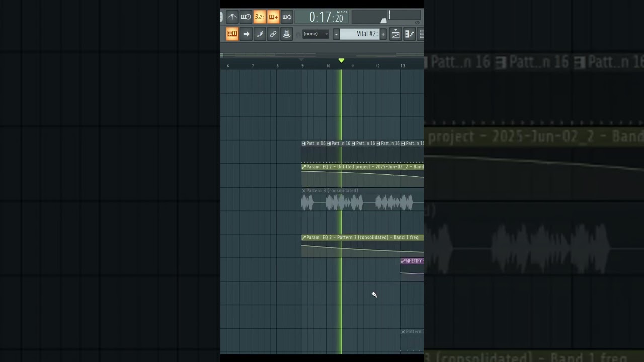This screenshot has height=362, width=644.
Task: Add a new pattern with plus button
Action: pyautogui.click(x=383, y=34)
